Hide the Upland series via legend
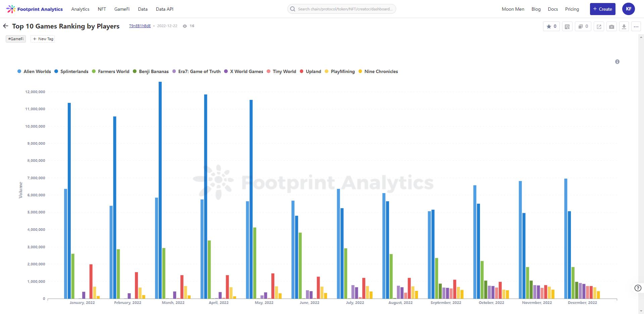The image size is (644, 314). coord(310,71)
